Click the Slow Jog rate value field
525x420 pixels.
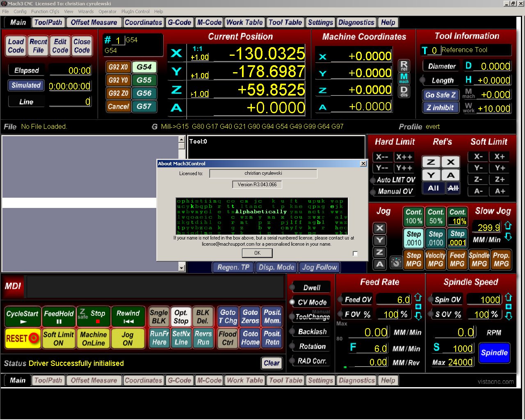coord(486,227)
